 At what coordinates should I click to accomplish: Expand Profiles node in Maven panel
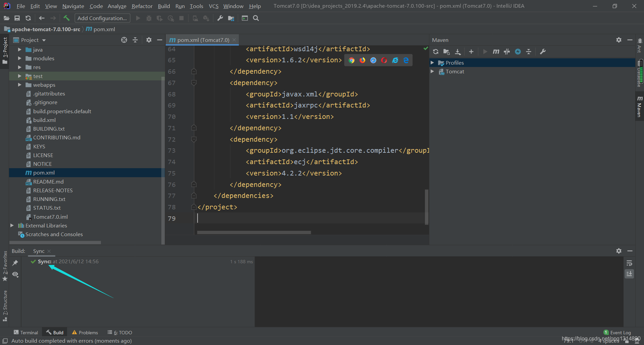coord(432,63)
